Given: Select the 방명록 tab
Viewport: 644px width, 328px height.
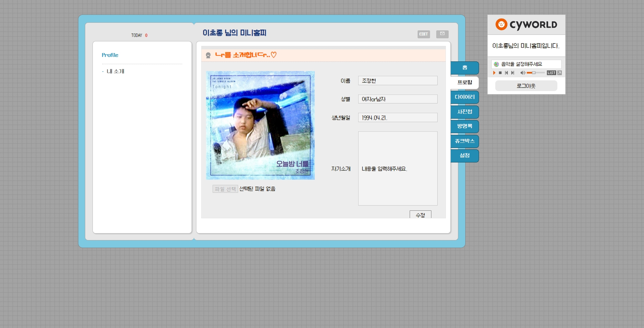Looking at the screenshot, I should (465, 126).
